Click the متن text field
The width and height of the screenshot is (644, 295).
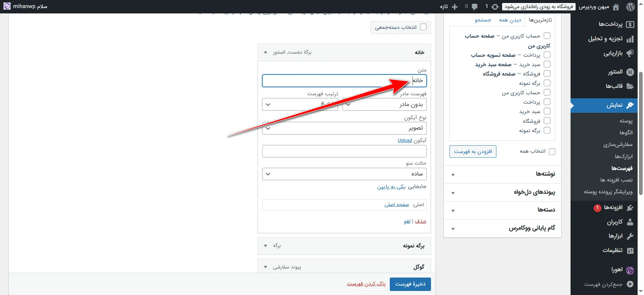pyautogui.click(x=344, y=81)
